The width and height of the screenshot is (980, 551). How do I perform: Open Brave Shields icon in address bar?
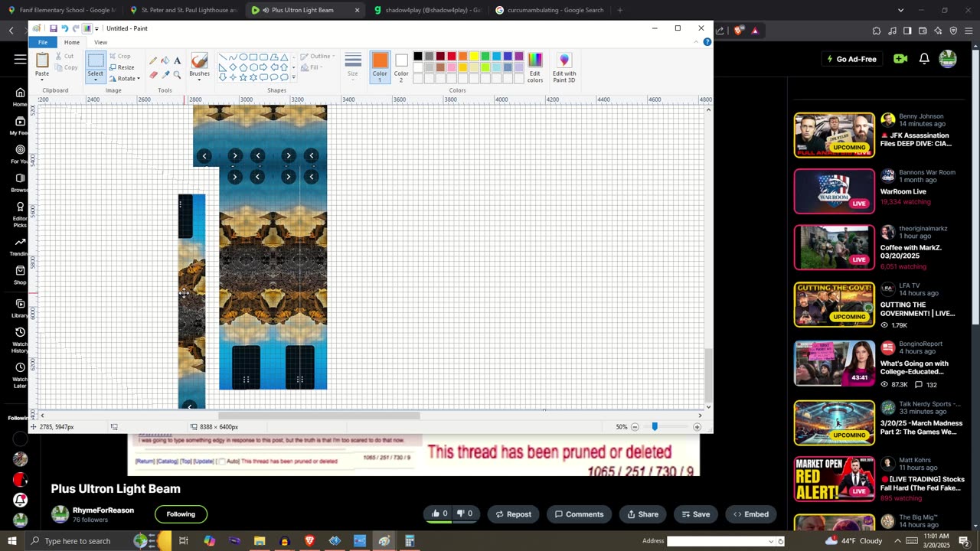pyautogui.click(x=739, y=31)
